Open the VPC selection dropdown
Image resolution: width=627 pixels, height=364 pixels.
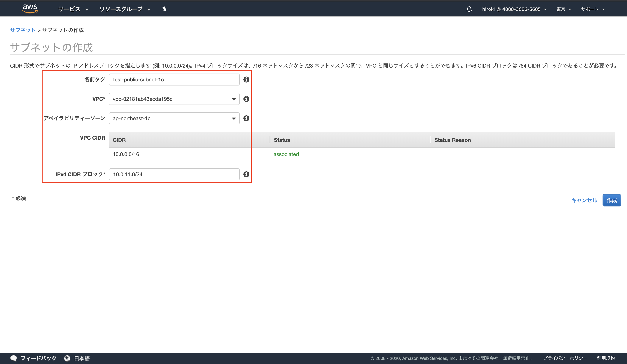[174, 99]
